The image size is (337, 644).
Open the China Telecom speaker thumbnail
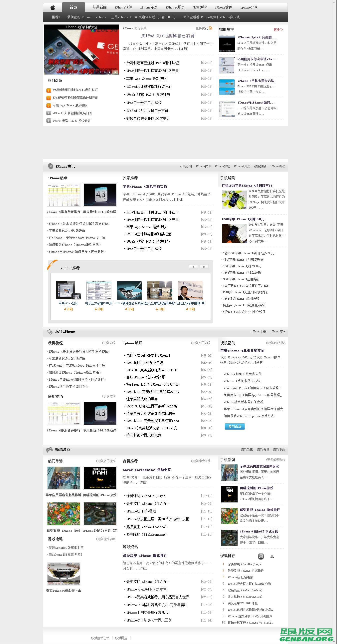190,290
